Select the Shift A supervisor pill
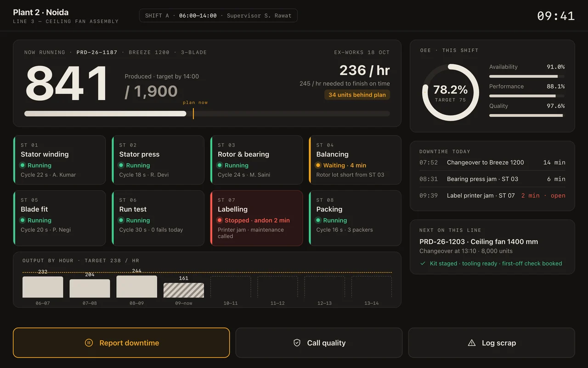Screen dimensions: 588x368 [x=218, y=16]
